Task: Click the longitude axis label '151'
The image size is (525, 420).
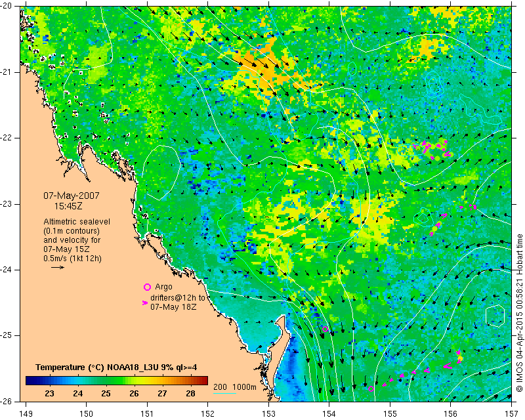Action: [147, 414]
